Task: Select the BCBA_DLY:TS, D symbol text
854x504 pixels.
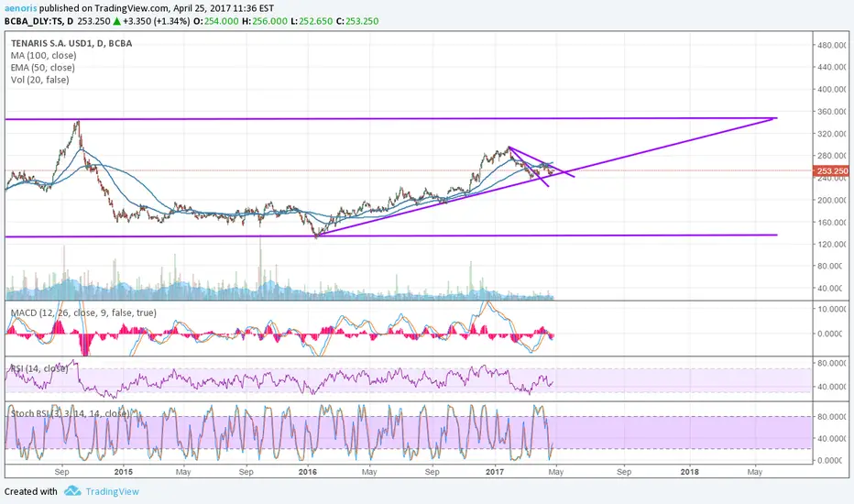Action: tap(38, 21)
